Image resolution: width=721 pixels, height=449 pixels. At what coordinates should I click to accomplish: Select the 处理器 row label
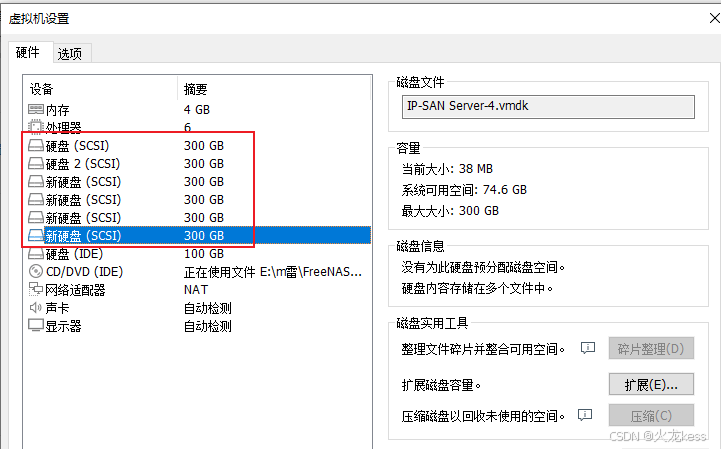pos(63,127)
